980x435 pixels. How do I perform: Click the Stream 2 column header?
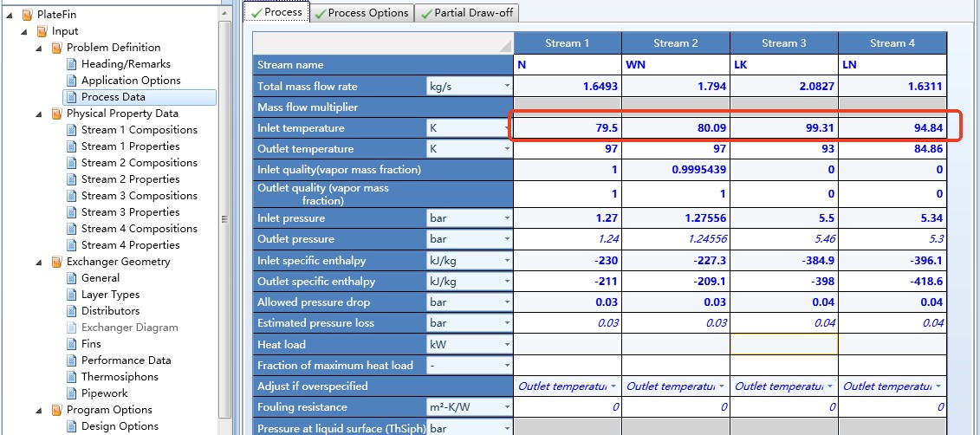point(676,43)
